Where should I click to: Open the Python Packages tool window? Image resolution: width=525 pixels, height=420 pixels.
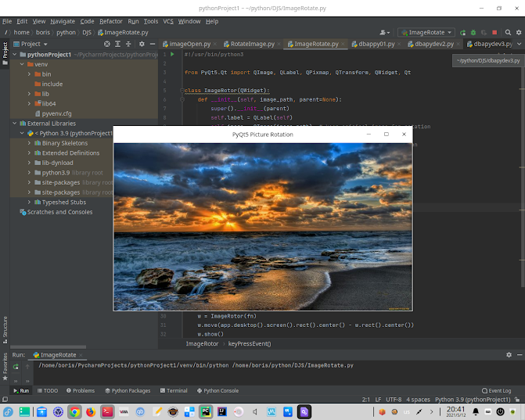(126, 390)
